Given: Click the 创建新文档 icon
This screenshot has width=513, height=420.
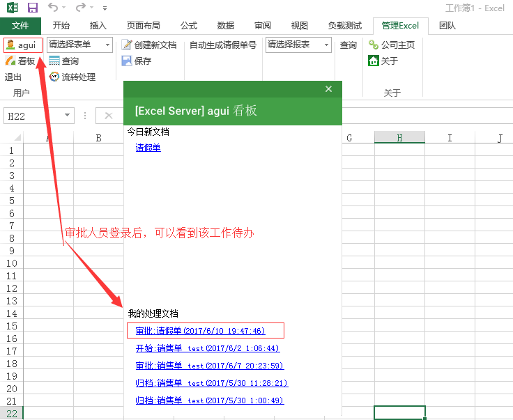Looking at the screenshot, I should (127, 45).
